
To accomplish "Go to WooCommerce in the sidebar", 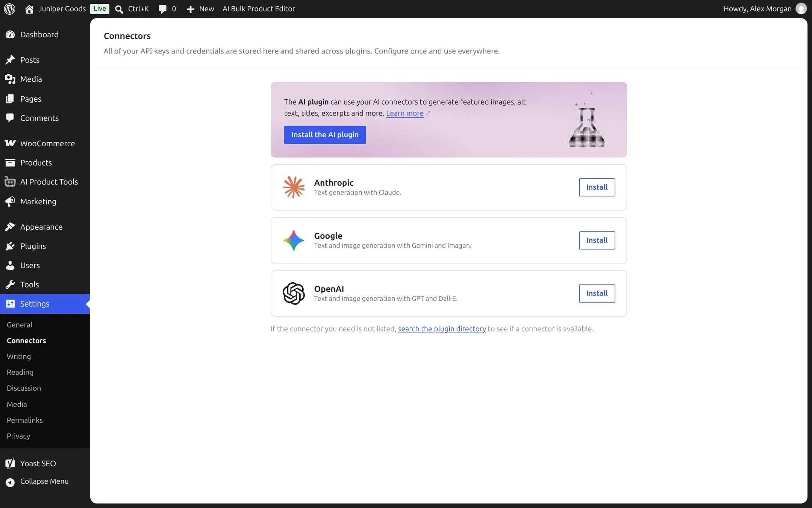I will pos(47,143).
